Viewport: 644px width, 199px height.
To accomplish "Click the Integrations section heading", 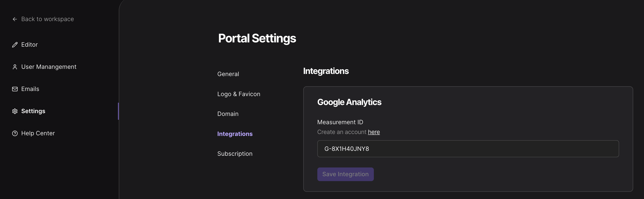I will (x=326, y=71).
